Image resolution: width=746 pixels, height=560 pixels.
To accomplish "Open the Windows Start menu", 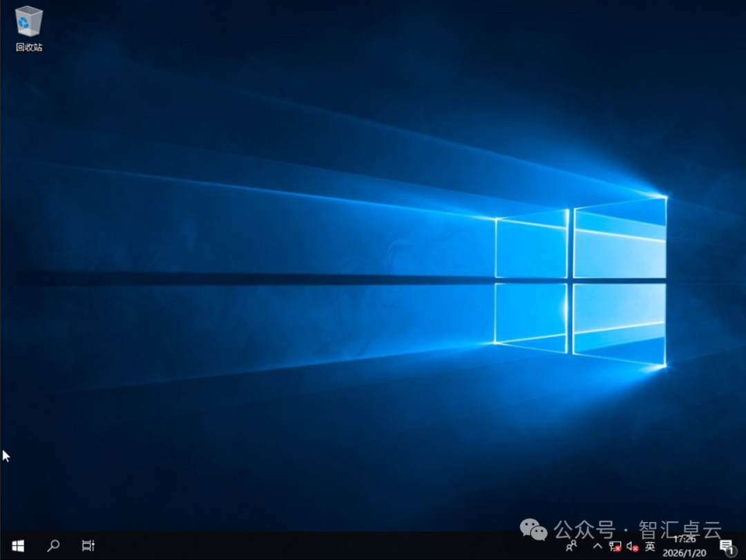I will click(x=18, y=546).
